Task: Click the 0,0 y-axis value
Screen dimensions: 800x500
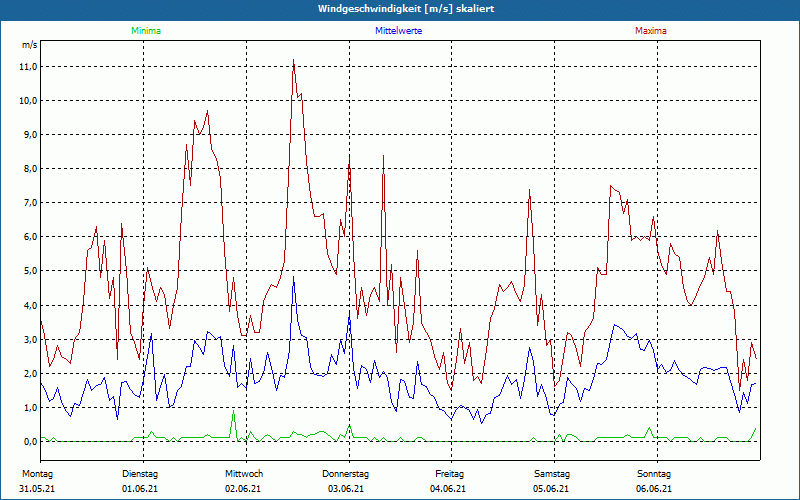Action: (30, 442)
